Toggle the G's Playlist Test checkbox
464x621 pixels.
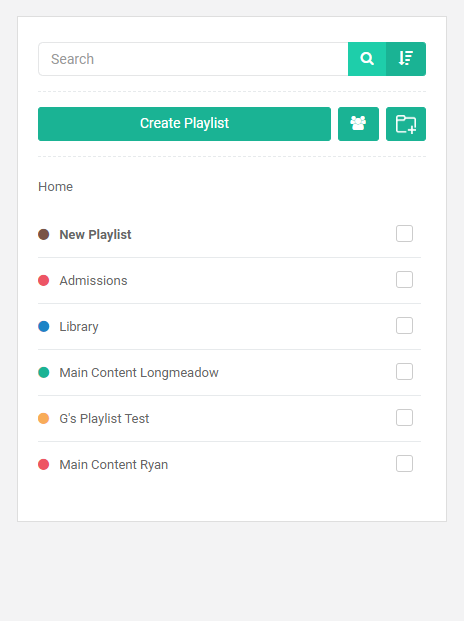pyautogui.click(x=404, y=417)
